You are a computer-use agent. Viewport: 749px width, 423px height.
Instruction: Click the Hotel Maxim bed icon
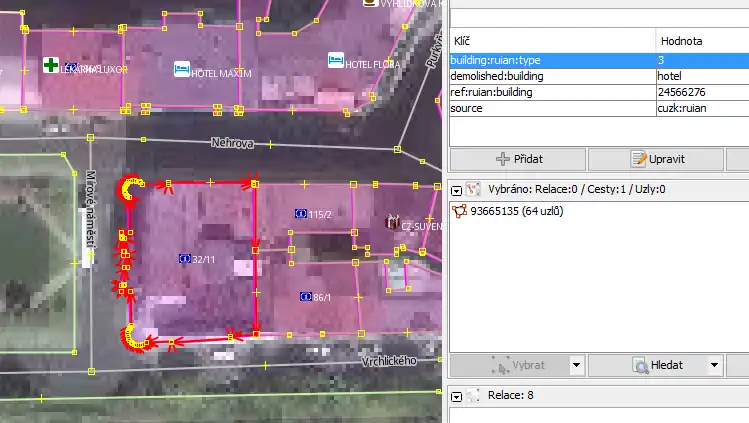tap(181, 68)
